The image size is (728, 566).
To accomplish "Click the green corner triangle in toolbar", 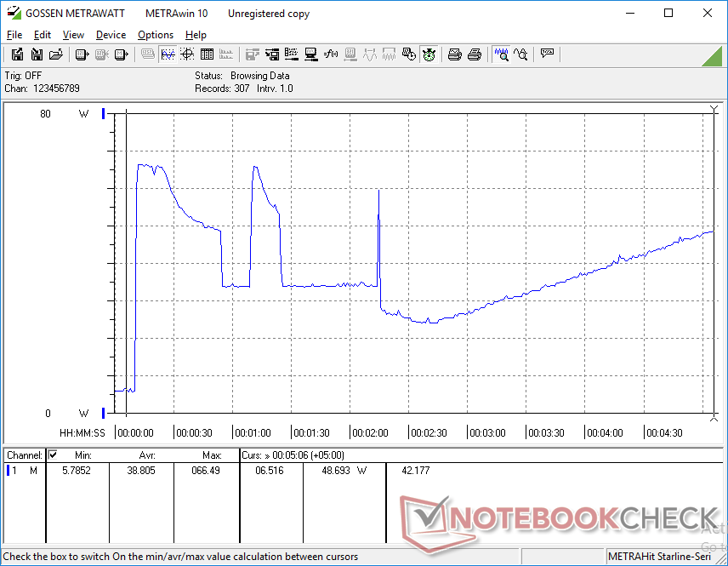I will (x=713, y=56).
